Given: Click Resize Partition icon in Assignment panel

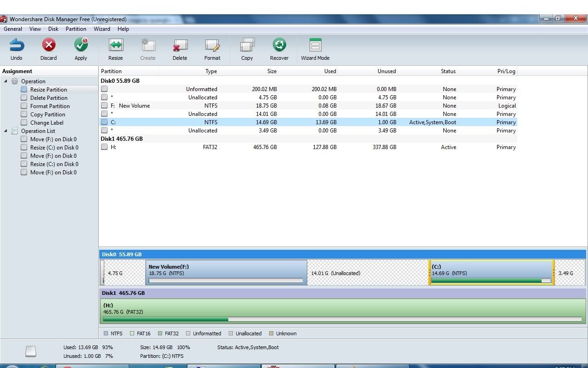Looking at the screenshot, I should click(x=24, y=90).
